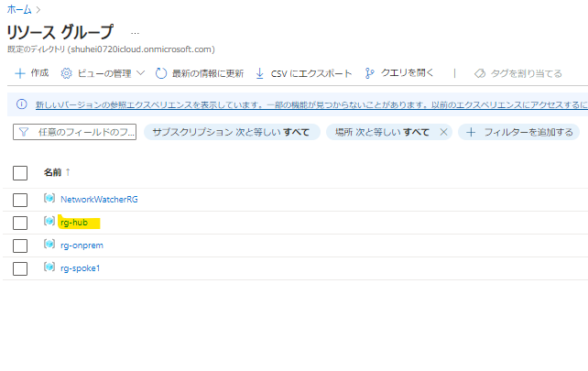Click the download arrow for CSV export
The height and width of the screenshot is (371, 588).
(259, 73)
